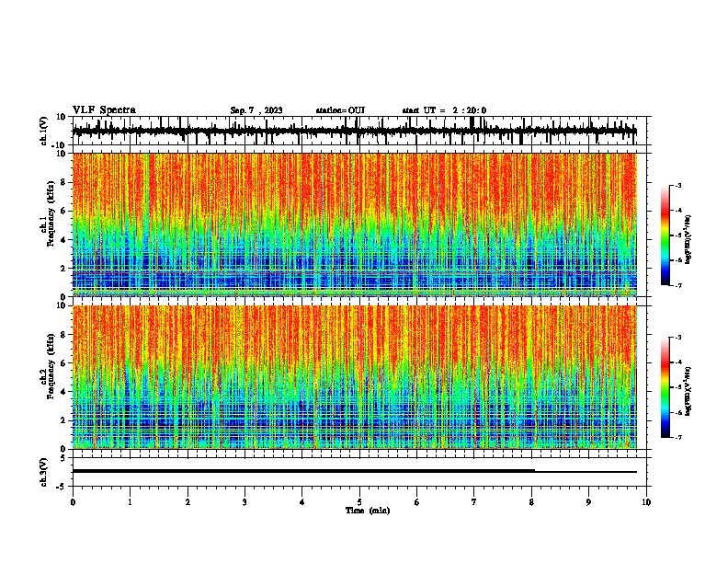Click the "4" kHz tick on ch.2 spectrogram
The image size is (728, 563).
[63, 392]
